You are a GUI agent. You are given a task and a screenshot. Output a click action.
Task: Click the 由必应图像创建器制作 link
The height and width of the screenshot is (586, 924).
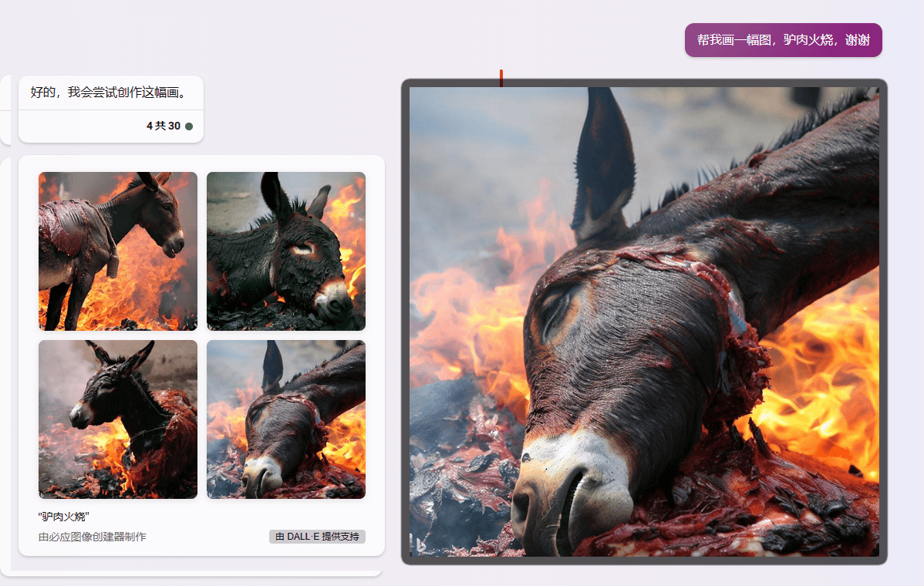tap(93, 537)
